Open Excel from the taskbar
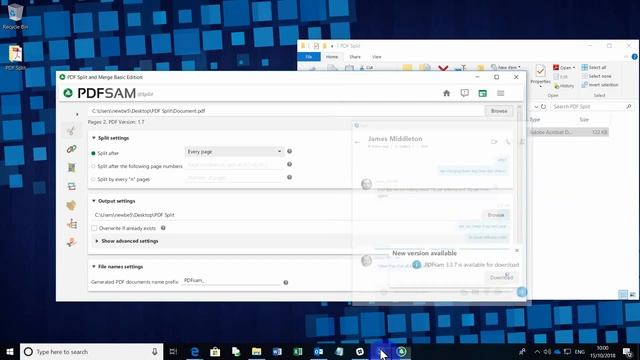This screenshot has width=640, height=360. pyautogui.click(x=298, y=352)
